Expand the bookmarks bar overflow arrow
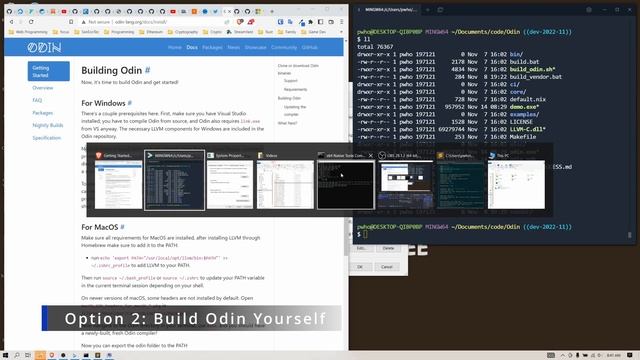Image resolution: width=640 pixels, height=360 pixels. click(x=341, y=32)
